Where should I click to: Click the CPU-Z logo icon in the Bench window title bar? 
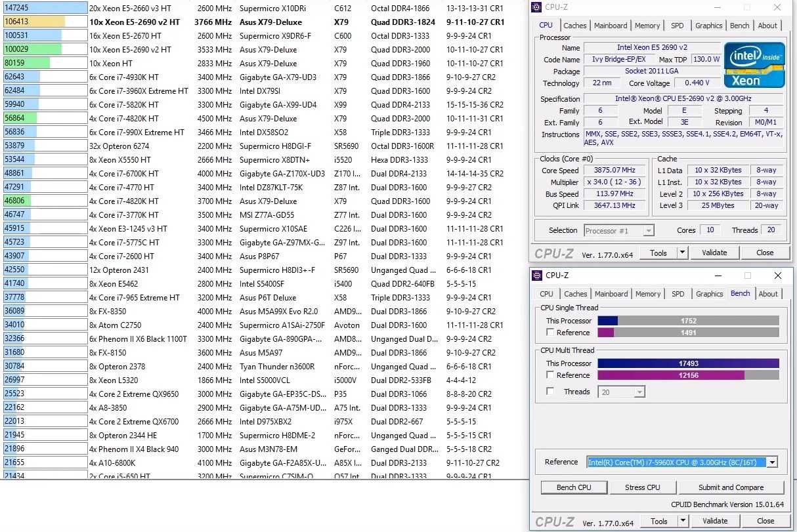coord(538,276)
